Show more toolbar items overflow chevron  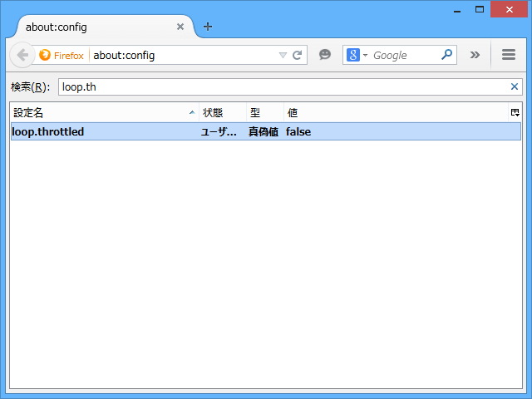pyautogui.click(x=475, y=55)
